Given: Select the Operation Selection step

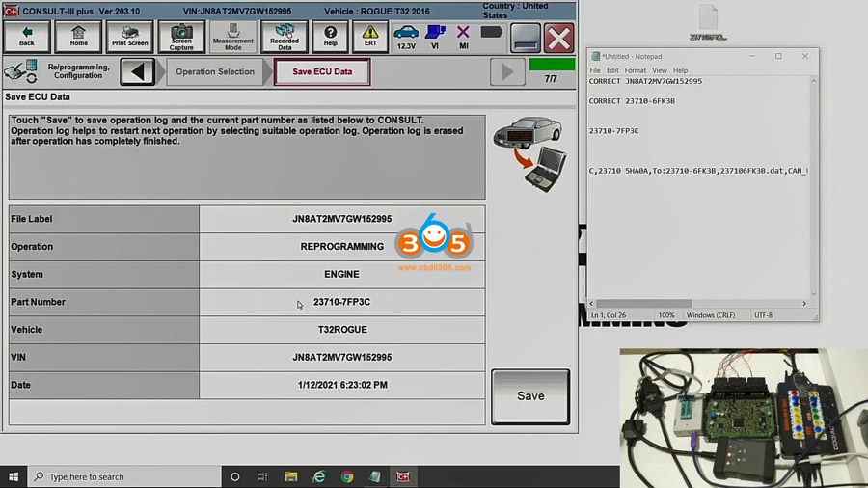Looking at the screenshot, I should click(x=215, y=71).
